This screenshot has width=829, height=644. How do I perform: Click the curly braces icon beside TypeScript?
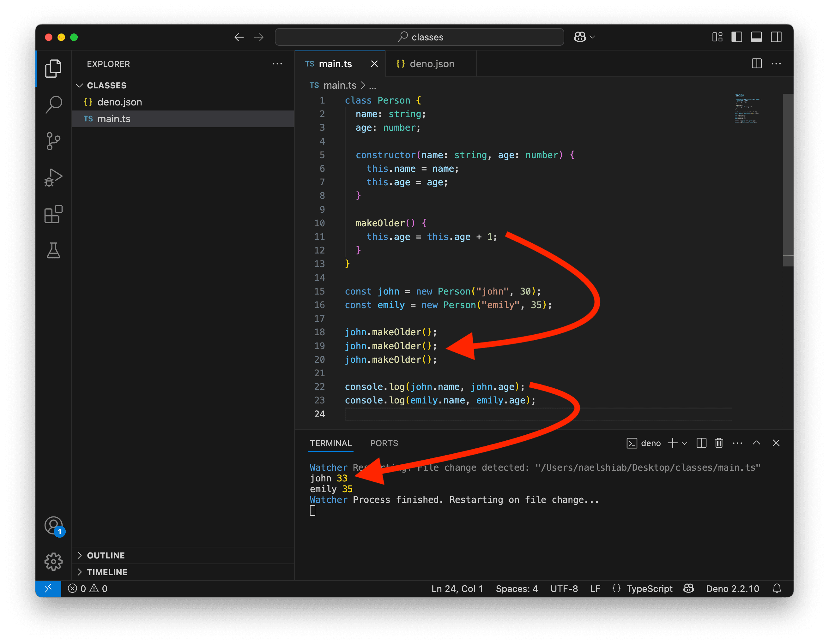pos(616,588)
